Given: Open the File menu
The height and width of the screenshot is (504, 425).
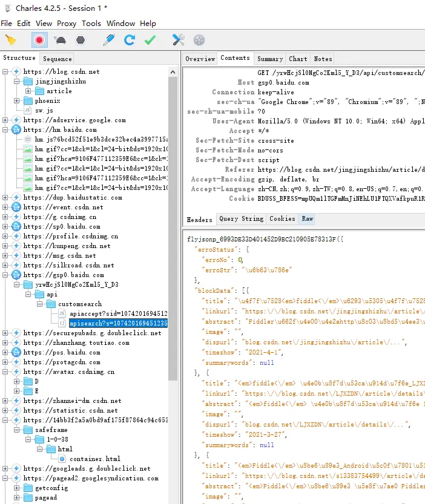Looking at the screenshot, I should 7,24.
